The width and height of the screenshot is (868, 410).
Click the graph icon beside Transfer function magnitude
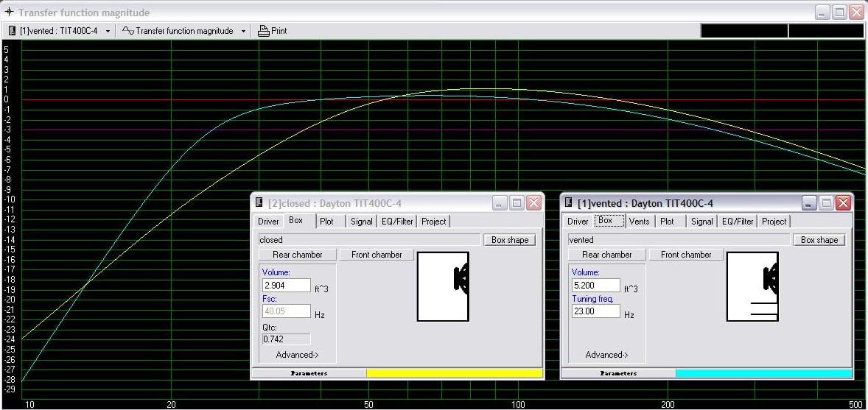click(x=128, y=31)
